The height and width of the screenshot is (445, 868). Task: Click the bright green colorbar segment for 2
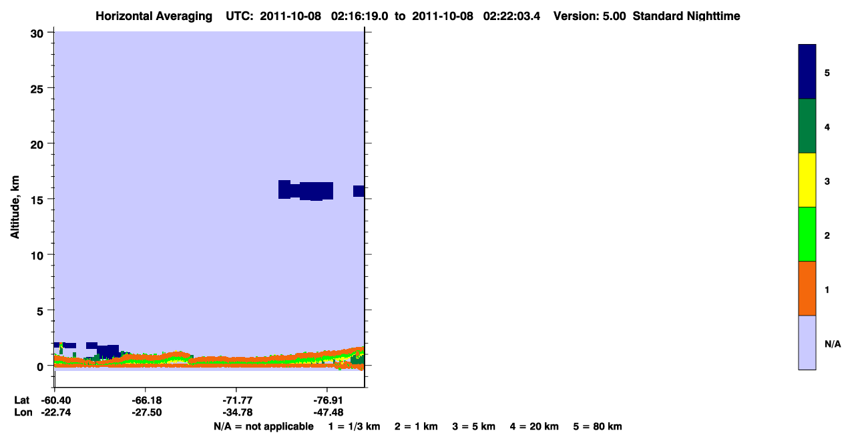[x=807, y=234]
